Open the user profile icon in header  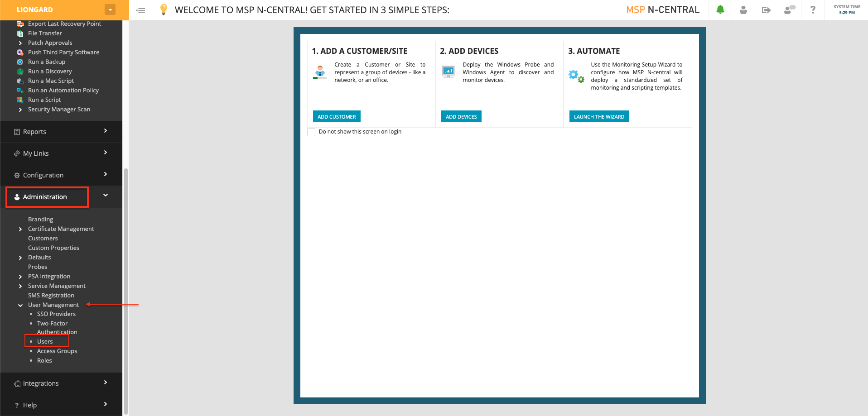pyautogui.click(x=743, y=10)
